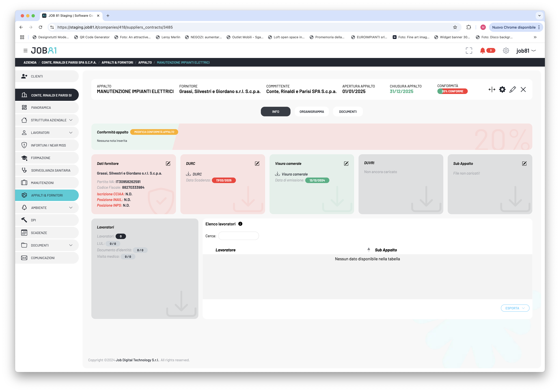Open the job81 user dropdown
The width and height of the screenshot is (560, 392).
[x=526, y=51]
